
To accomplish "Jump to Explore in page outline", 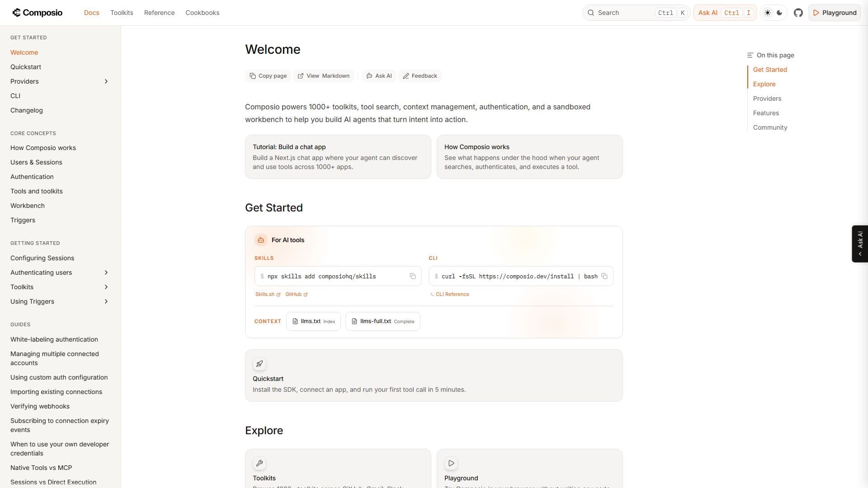I will coord(764,84).
